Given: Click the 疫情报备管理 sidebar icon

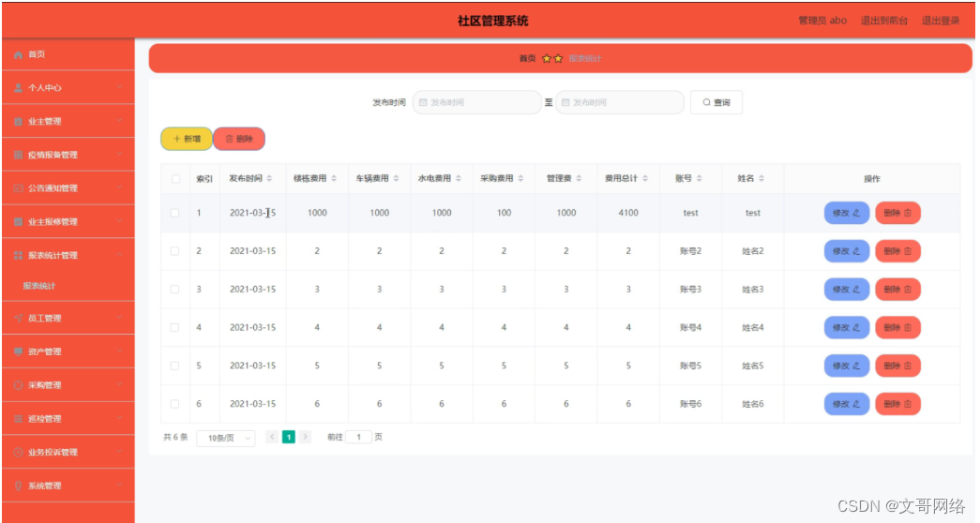Looking at the screenshot, I should pyautogui.click(x=18, y=155).
